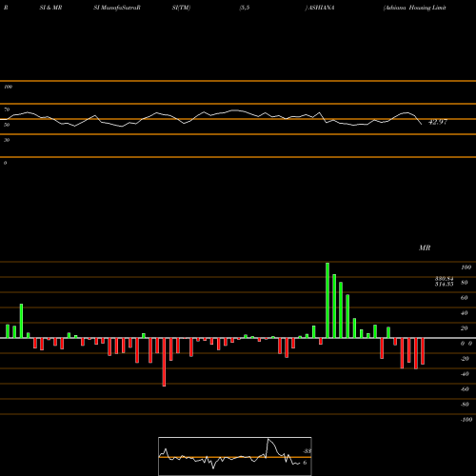Click the RSI axis label "30"
The height and width of the screenshot is (476, 476).
click(7, 140)
